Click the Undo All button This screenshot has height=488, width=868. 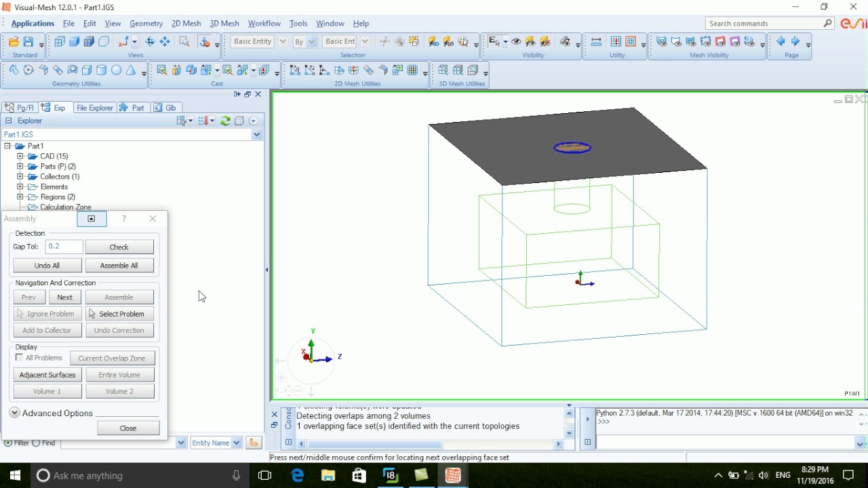click(47, 265)
